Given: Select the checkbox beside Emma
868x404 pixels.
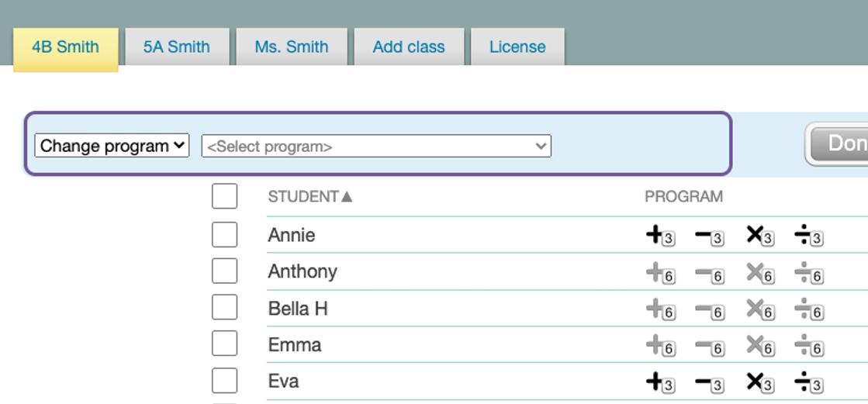Looking at the screenshot, I should click(x=224, y=344).
